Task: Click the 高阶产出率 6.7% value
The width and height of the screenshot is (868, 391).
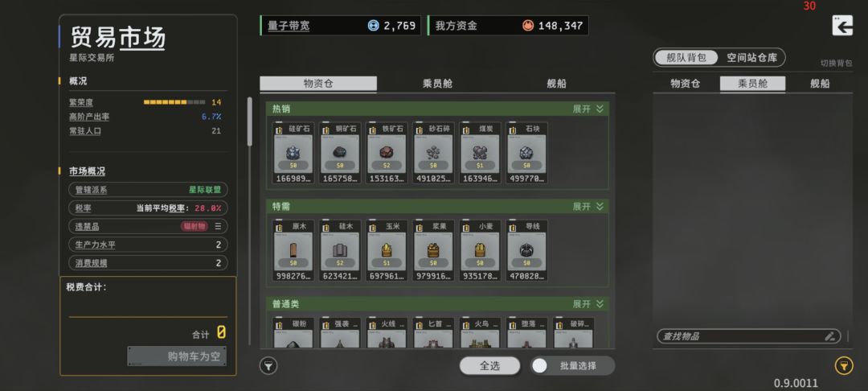Action: coord(211,117)
